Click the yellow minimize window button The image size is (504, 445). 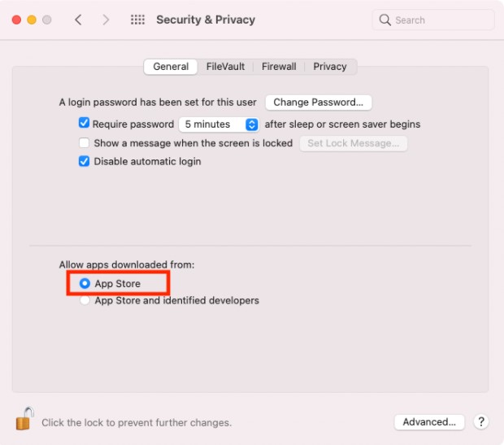click(x=32, y=20)
